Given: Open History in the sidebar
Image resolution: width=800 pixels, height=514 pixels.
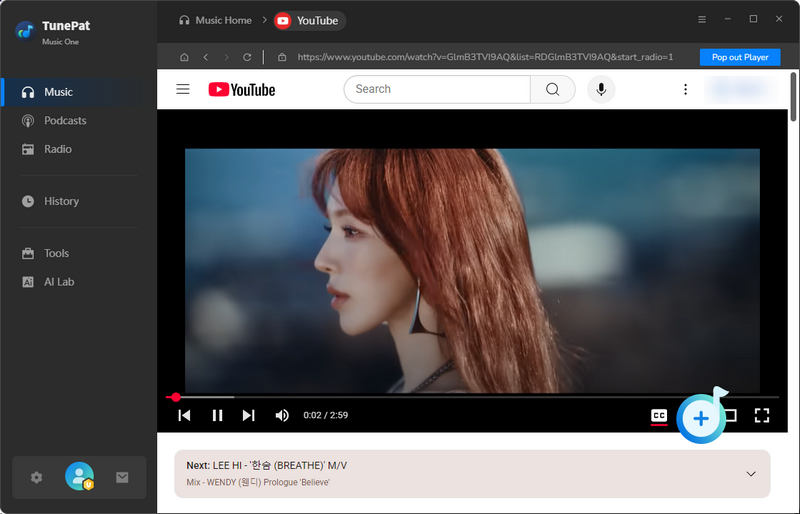Looking at the screenshot, I should (x=61, y=201).
